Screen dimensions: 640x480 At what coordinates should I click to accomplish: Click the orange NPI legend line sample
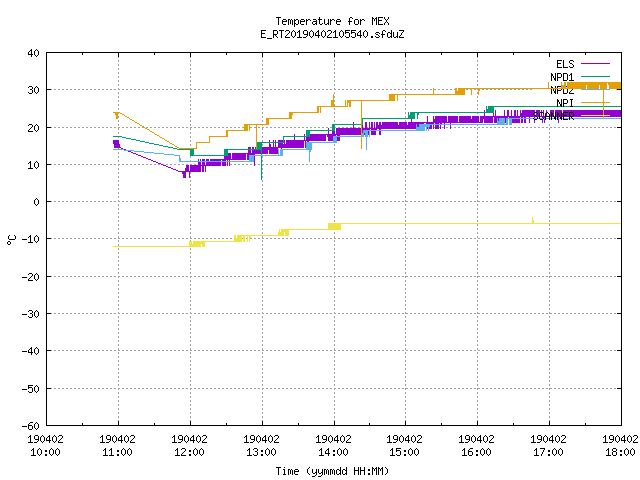click(595, 102)
